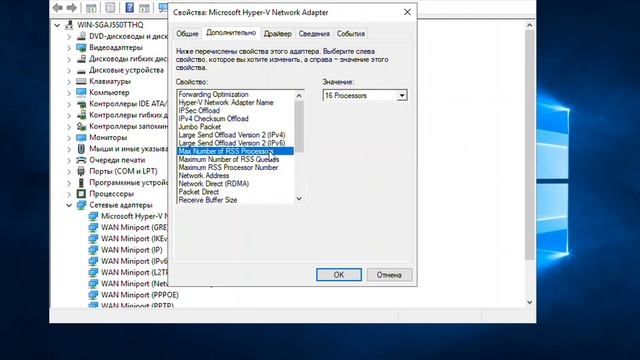The height and width of the screenshot is (360, 640).
Task: Click the Очереди печати printer icon
Action: (x=81, y=160)
